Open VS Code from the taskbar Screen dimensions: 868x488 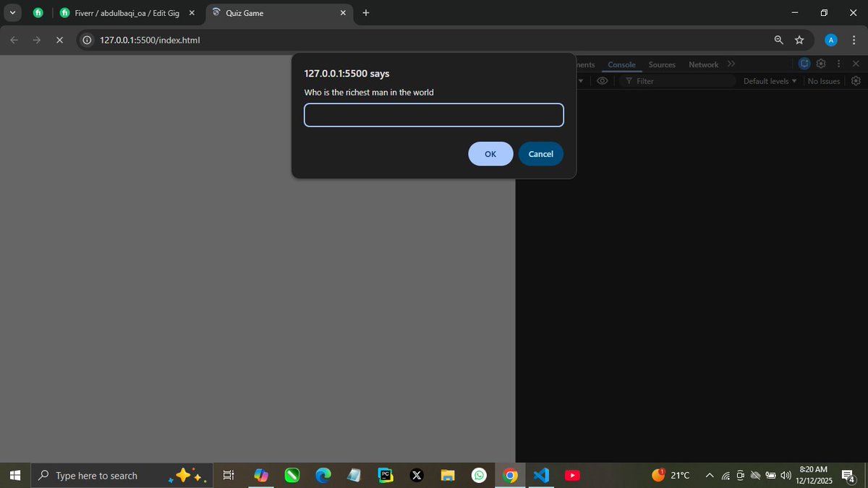tap(541, 475)
